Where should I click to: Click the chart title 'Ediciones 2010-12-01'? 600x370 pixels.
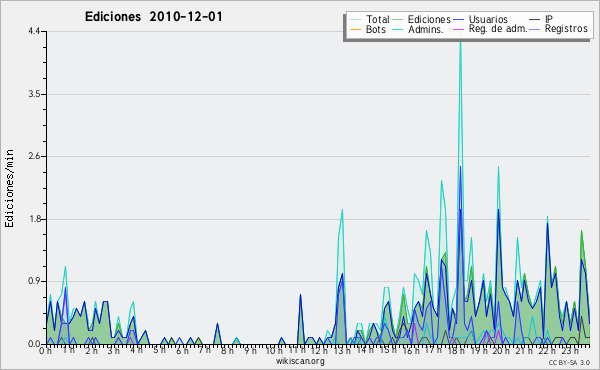pyautogui.click(x=153, y=17)
